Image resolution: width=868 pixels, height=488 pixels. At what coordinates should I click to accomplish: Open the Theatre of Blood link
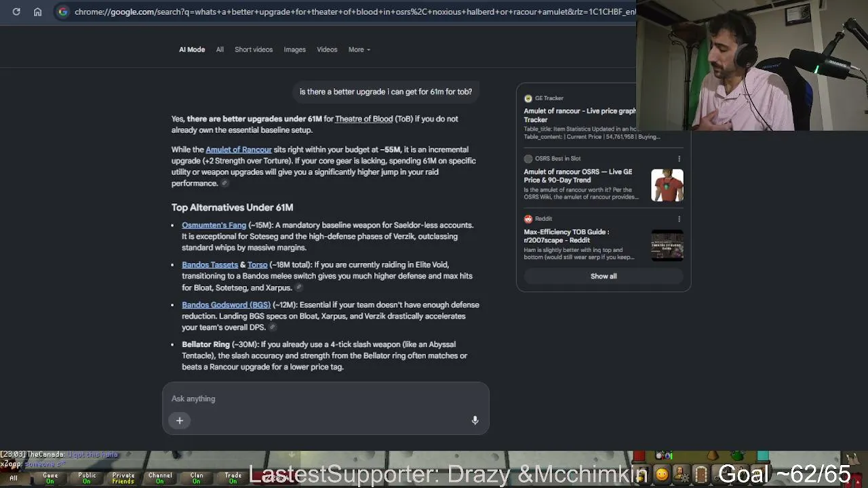363,119
